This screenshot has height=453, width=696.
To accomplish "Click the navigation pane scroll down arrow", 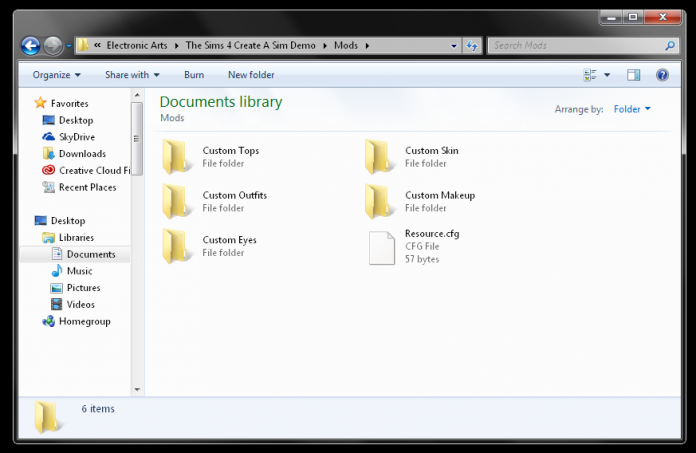I will point(137,390).
